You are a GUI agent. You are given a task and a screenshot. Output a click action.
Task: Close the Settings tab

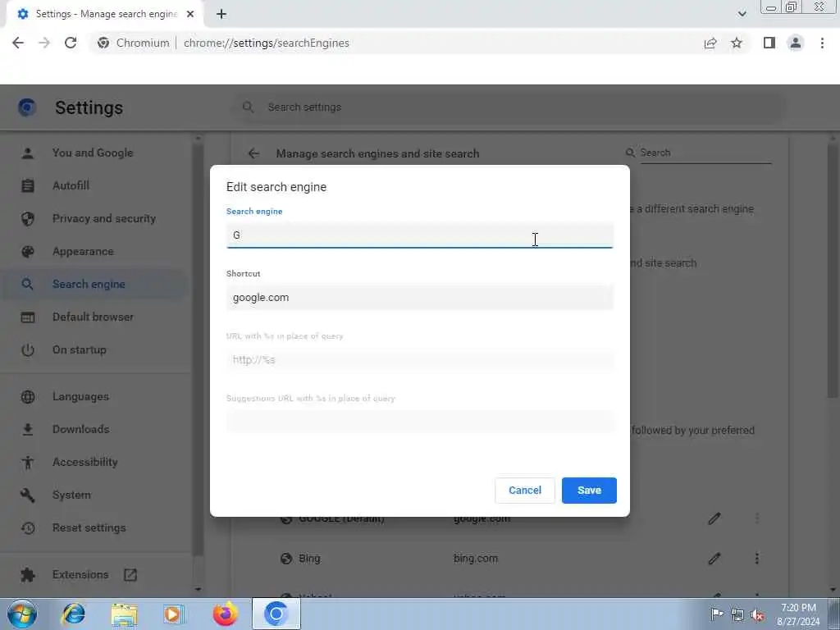pyautogui.click(x=190, y=15)
